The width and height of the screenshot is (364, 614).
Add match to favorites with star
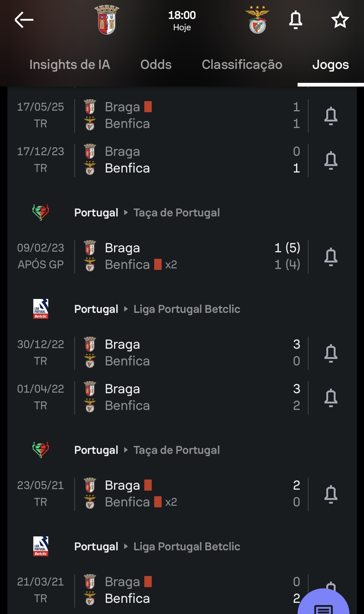coord(340,20)
